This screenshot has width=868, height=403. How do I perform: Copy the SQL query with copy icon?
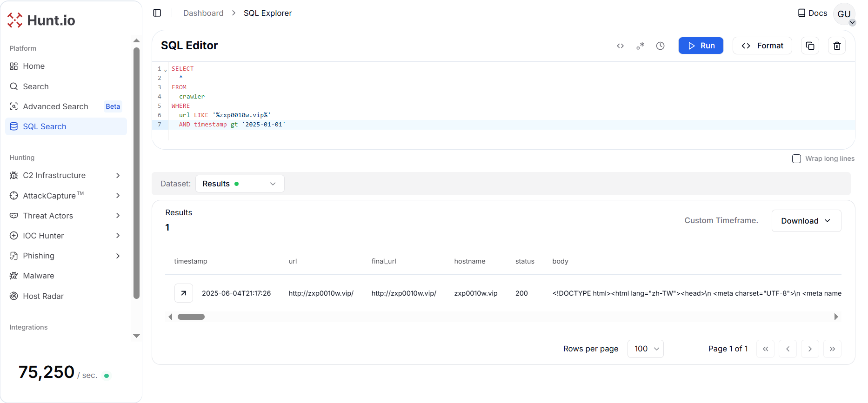point(810,46)
